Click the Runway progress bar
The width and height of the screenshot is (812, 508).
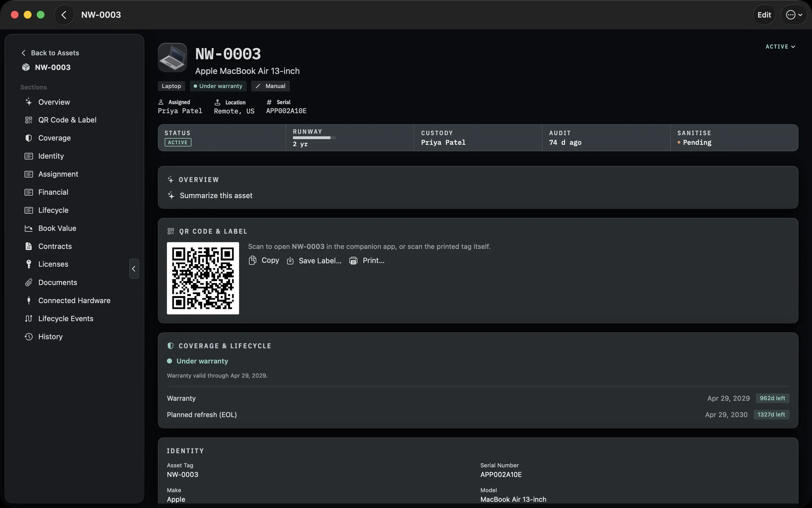point(314,138)
